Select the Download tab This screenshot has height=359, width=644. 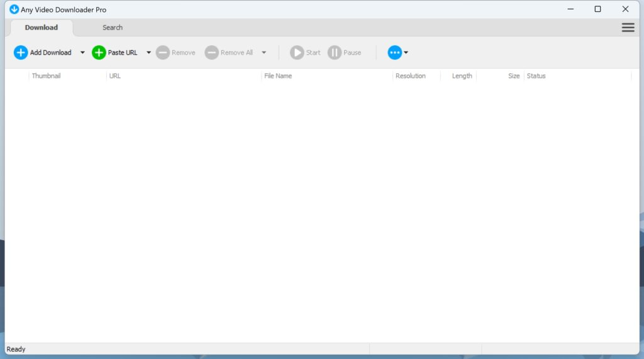point(42,28)
